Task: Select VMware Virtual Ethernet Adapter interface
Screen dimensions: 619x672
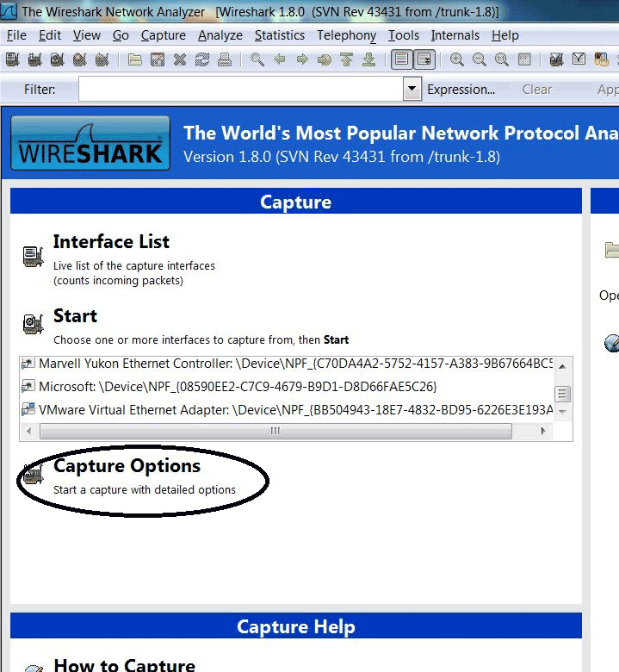Action: pos(287,410)
